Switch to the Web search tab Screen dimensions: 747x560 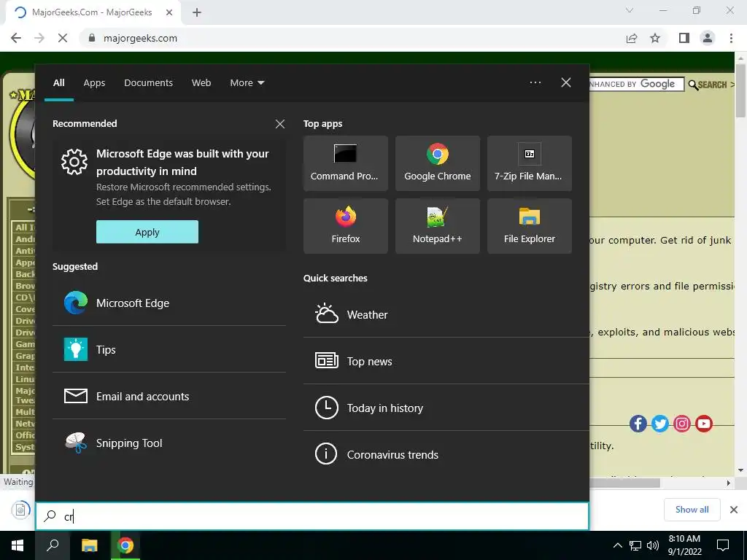pyautogui.click(x=201, y=83)
